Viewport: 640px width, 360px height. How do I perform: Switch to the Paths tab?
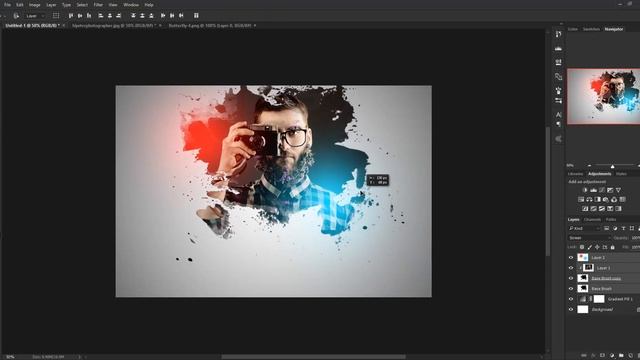click(x=611, y=220)
